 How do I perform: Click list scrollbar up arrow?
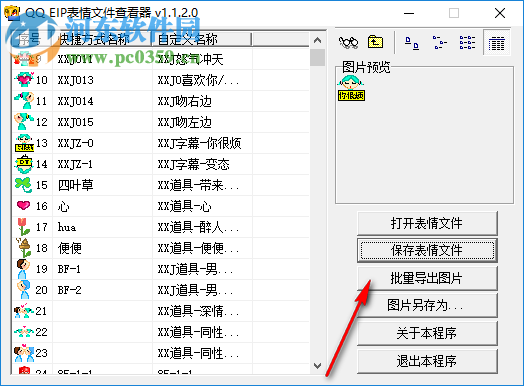[x=317, y=40]
